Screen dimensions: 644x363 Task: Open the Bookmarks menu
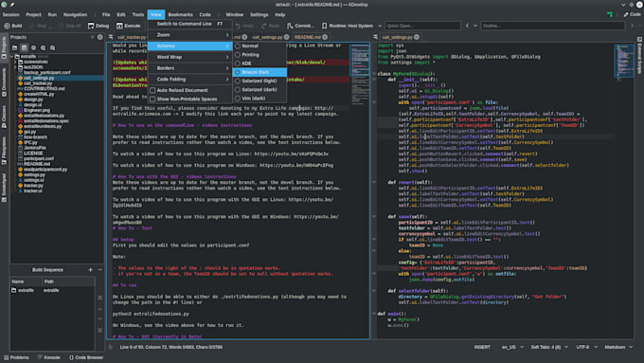pyautogui.click(x=180, y=14)
